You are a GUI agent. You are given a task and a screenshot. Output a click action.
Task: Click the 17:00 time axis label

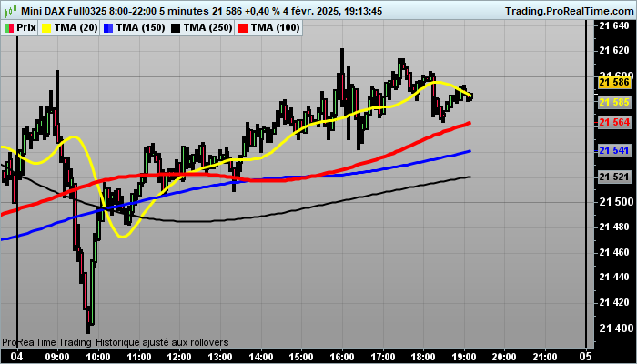click(x=383, y=356)
